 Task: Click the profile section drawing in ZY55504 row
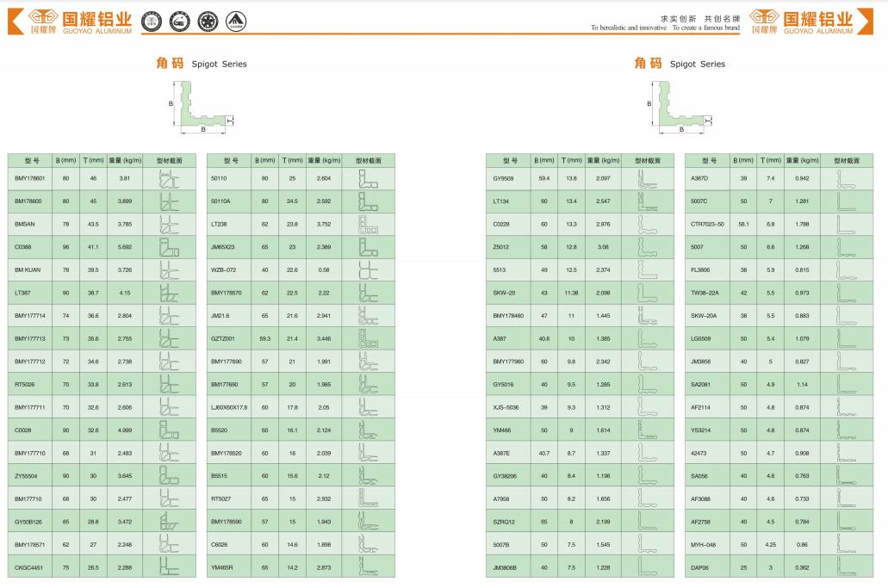tap(169, 476)
